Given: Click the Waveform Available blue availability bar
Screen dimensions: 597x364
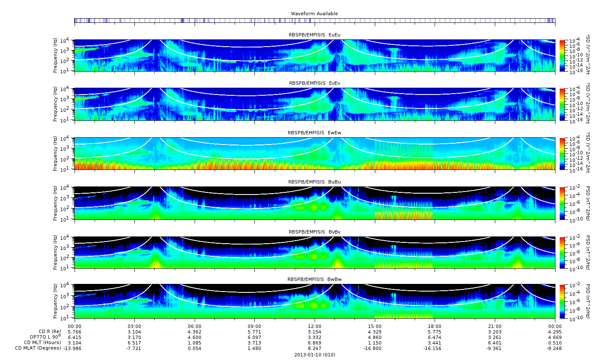Looking at the screenshot, I should point(315,20).
